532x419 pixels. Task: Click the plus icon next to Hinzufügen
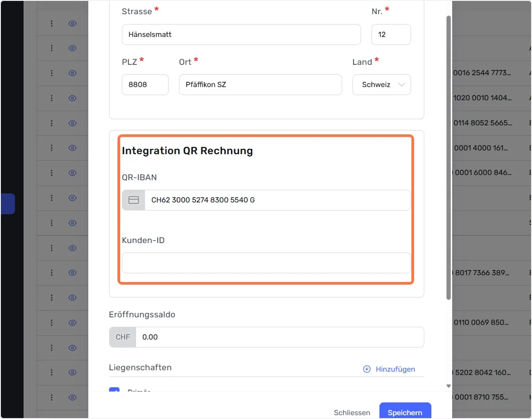click(367, 369)
